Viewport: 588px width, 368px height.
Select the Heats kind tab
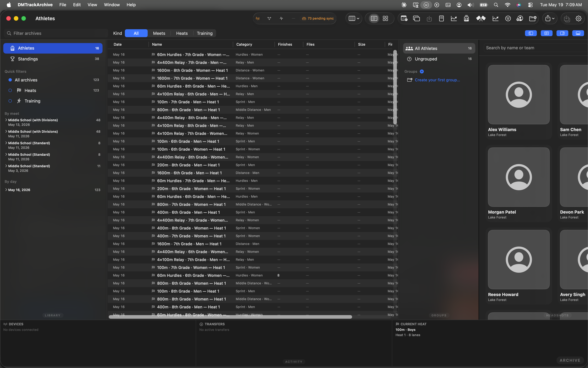coord(182,33)
